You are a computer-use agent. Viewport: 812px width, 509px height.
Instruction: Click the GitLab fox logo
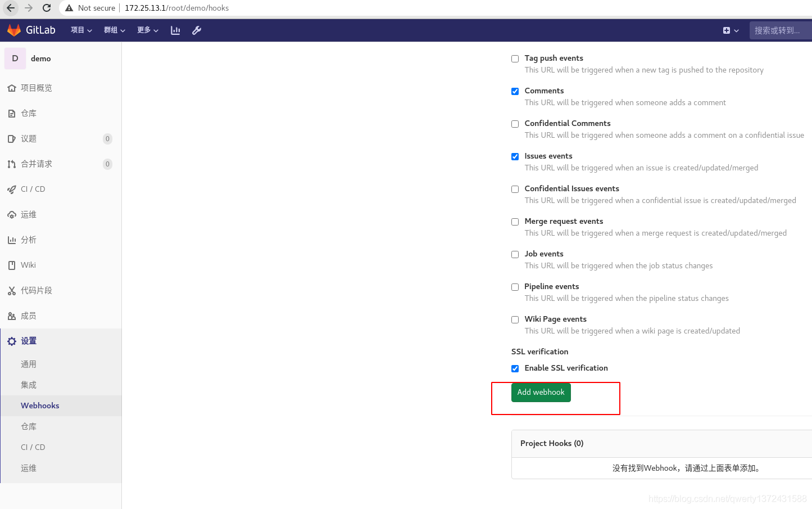click(14, 30)
